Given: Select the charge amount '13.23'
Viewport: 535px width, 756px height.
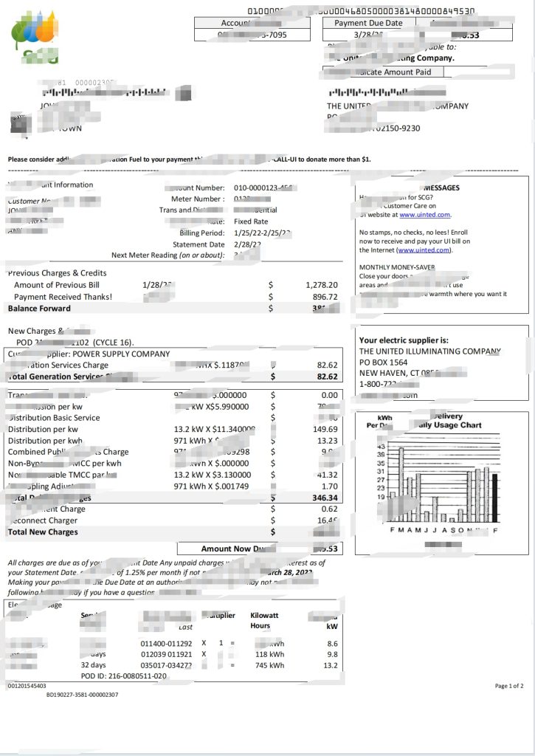Looking at the screenshot, I should 327,441.
